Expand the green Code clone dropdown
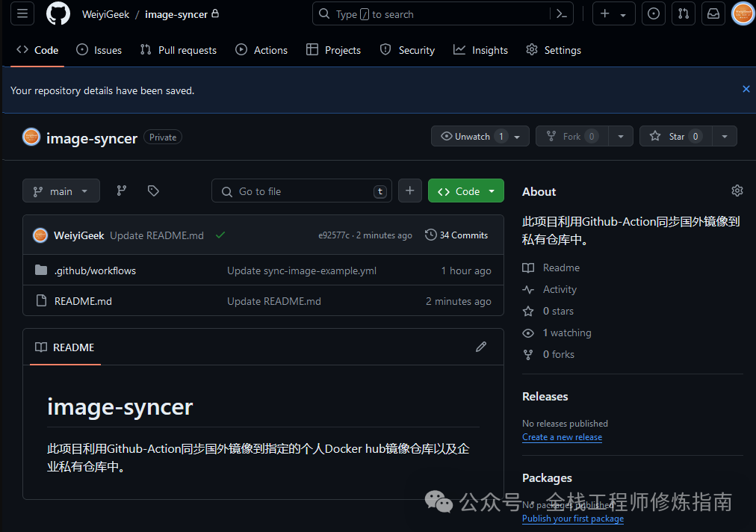Screen dimensions: 756x532 pos(465,191)
